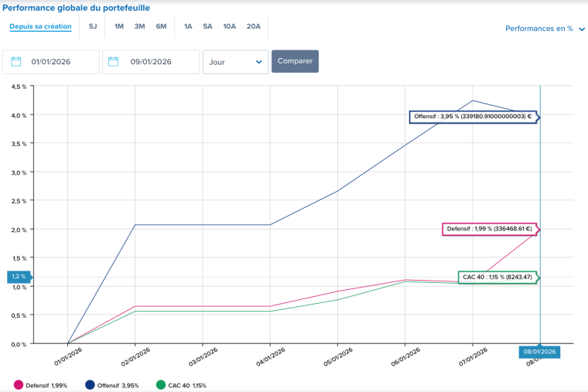Expand the Performances en % dropdown

pos(545,29)
